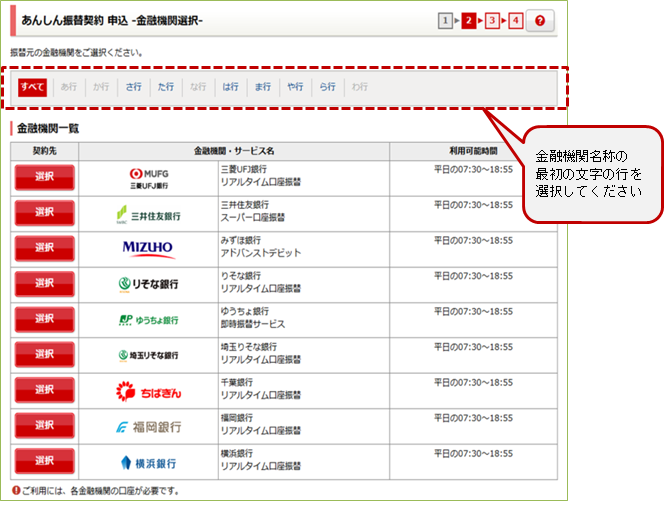Click the ゆうちょ銀行 即時振替サービス text

point(252,318)
